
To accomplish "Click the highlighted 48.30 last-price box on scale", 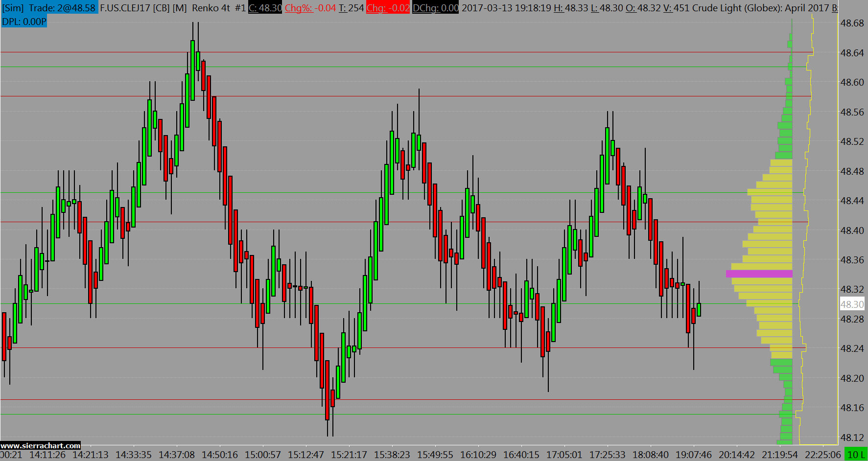I will tap(852, 304).
